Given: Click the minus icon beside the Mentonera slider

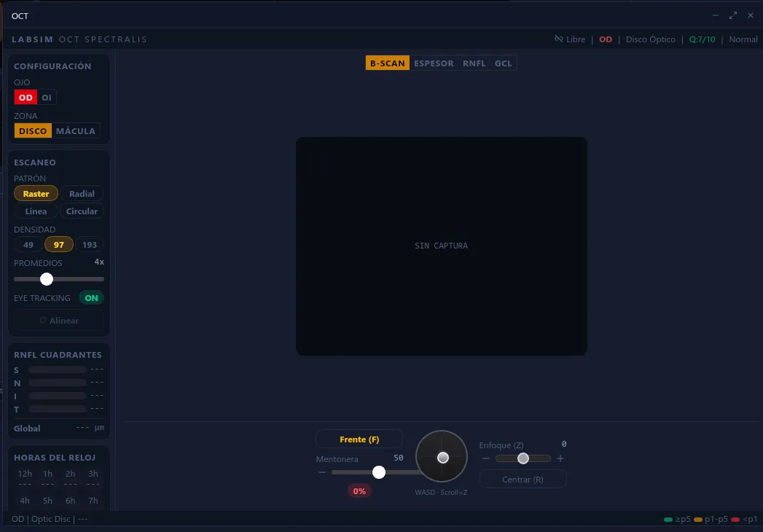Looking at the screenshot, I should [321, 472].
